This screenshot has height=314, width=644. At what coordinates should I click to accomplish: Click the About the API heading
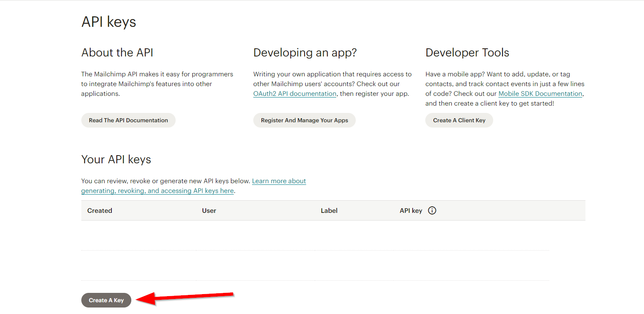click(117, 53)
